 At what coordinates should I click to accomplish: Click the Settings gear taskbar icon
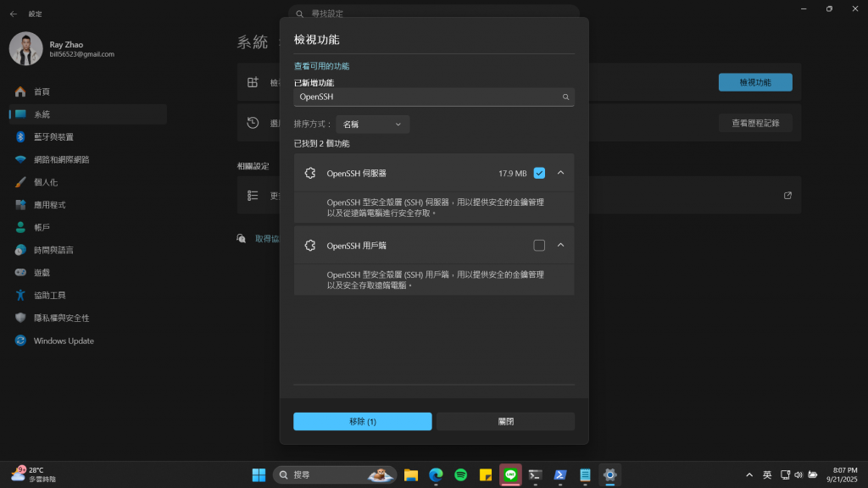[610, 474]
